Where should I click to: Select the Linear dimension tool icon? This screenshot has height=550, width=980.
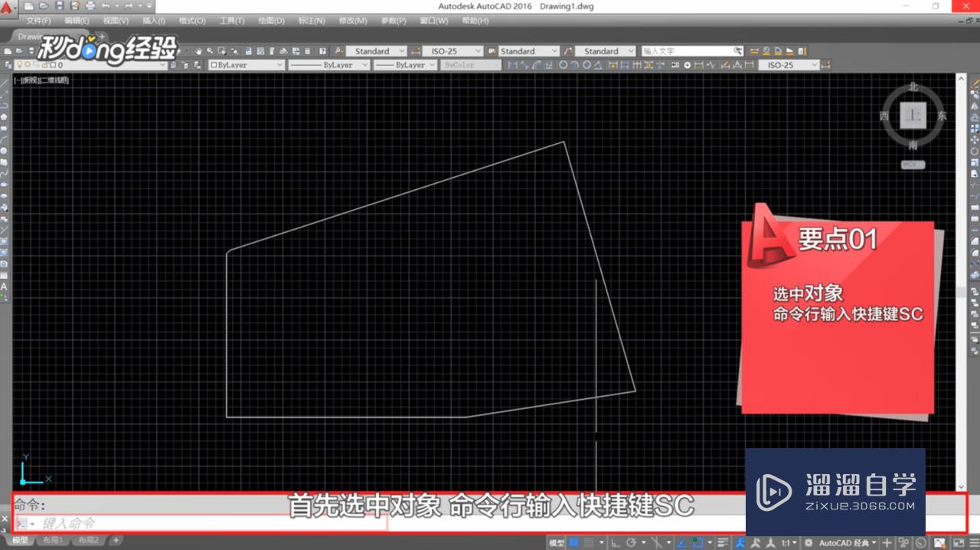point(512,65)
